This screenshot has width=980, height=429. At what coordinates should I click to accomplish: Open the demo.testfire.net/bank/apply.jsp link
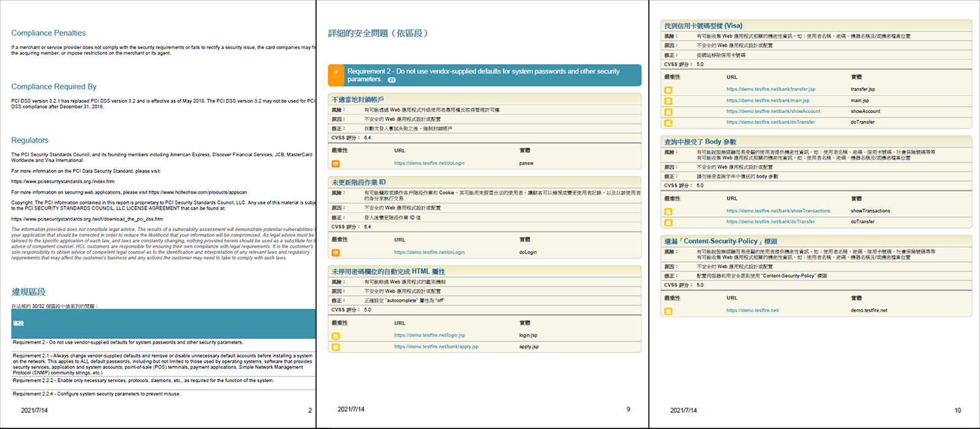(x=436, y=346)
